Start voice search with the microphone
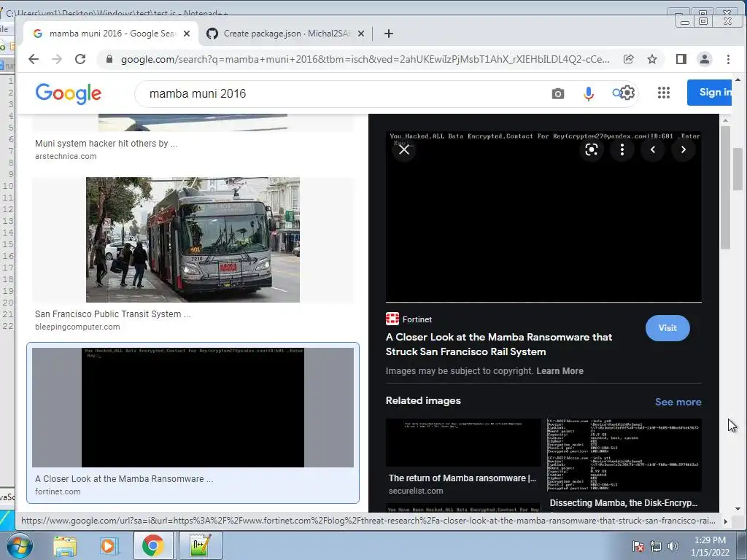747x560 pixels. point(589,93)
